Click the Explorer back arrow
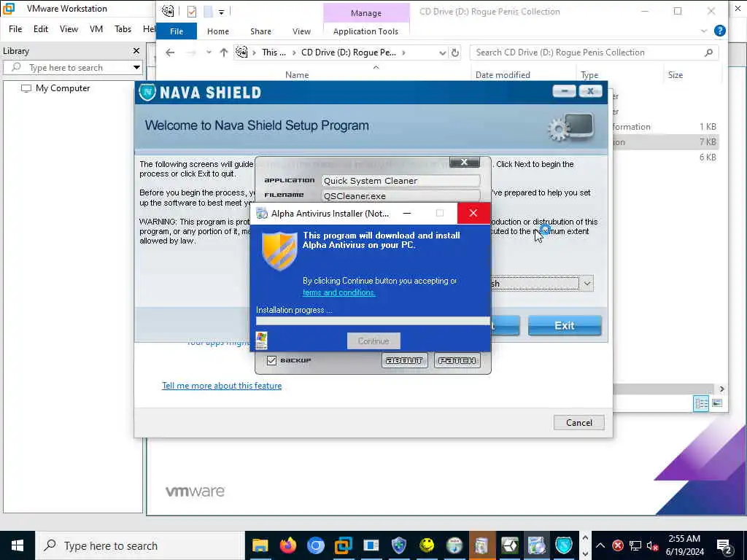The width and height of the screenshot is (747, 560). [x=170, y=52]
